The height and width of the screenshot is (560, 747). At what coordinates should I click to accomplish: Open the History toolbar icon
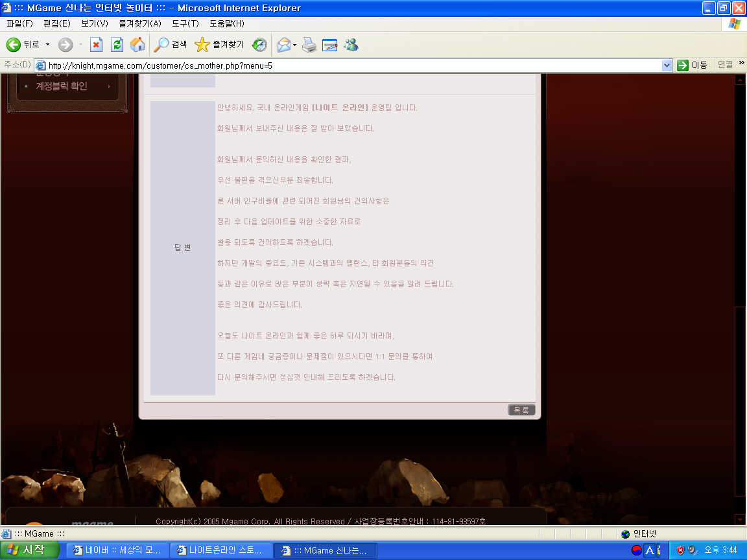tap(259, 45)
